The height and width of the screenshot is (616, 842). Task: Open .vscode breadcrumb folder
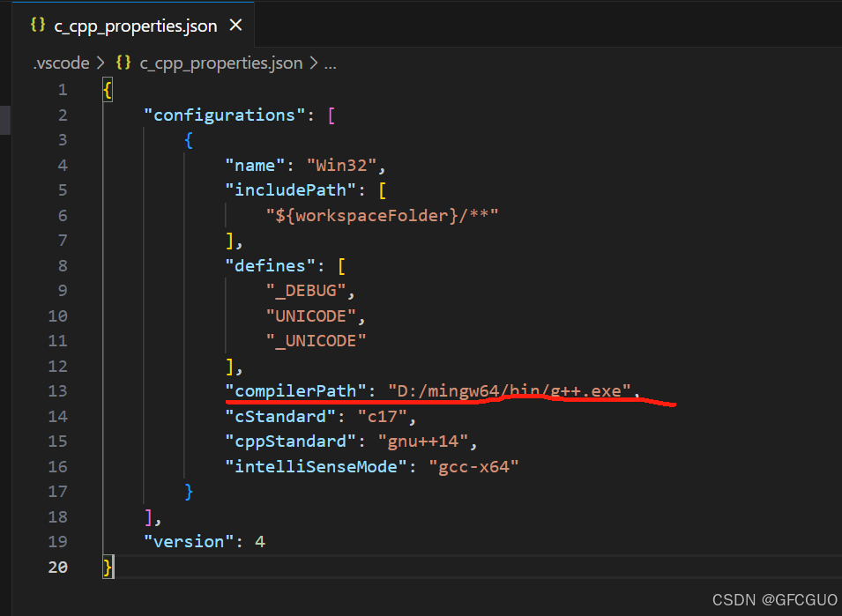(61, 63)
